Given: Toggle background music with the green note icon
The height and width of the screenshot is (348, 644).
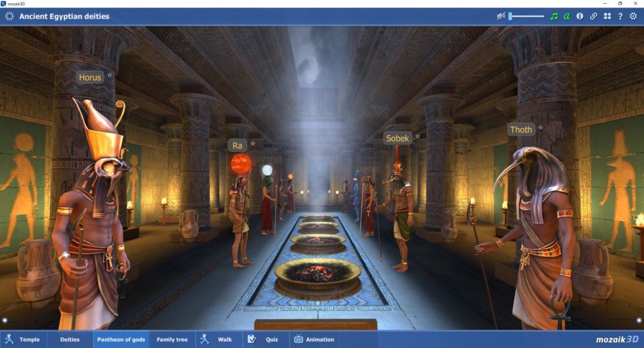Looking at the screenshot, I should [x=553, y=16].
